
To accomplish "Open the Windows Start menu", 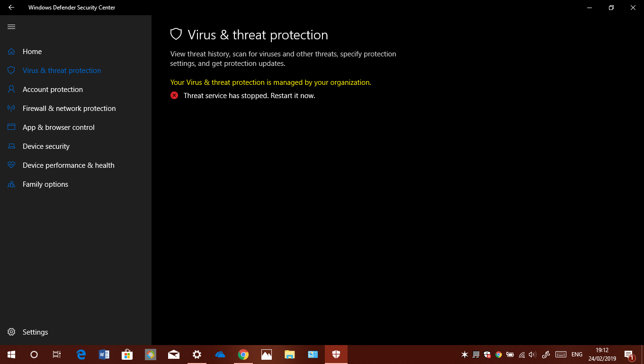I will click(11, 355).
